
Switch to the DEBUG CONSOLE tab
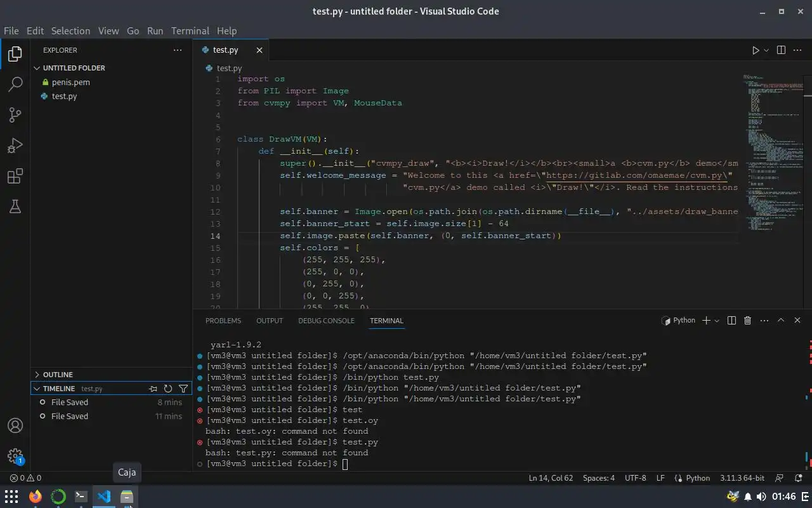[x=326, y=321]
